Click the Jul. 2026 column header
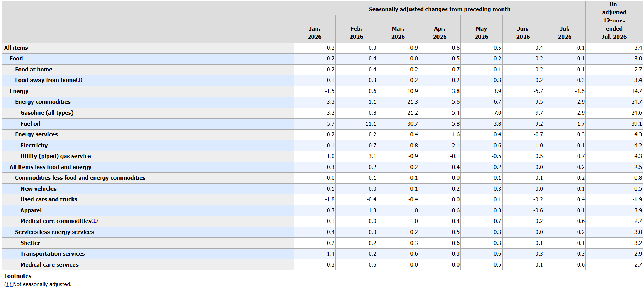 point(565,33)
